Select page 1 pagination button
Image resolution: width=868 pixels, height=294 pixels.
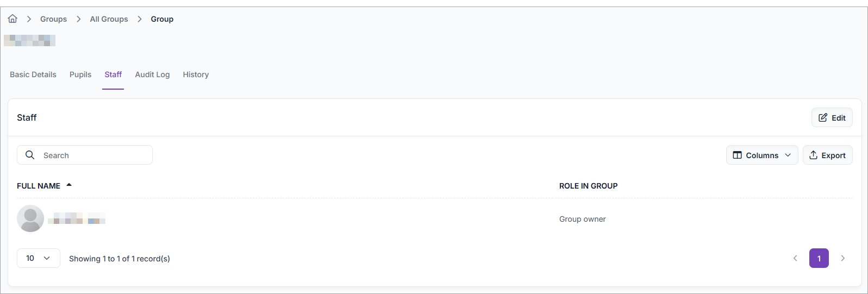[819, 258]
